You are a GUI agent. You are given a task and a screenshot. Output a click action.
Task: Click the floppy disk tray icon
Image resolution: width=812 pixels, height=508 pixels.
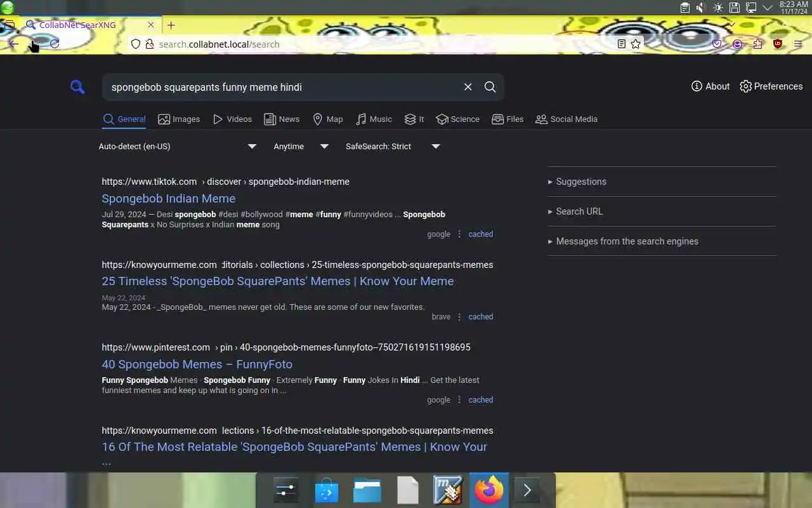click(734, 8)
